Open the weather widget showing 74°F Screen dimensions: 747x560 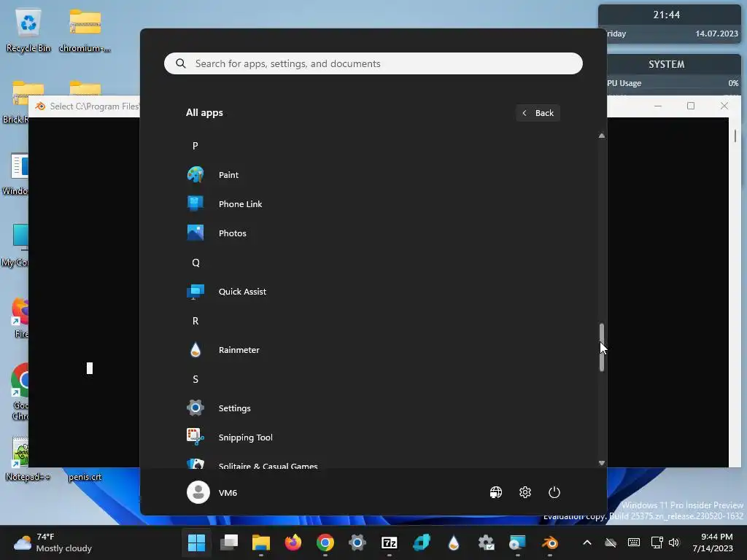53,542
